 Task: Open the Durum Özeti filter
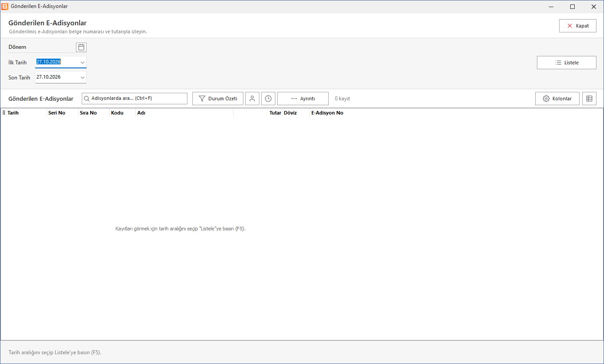point(218,99)
